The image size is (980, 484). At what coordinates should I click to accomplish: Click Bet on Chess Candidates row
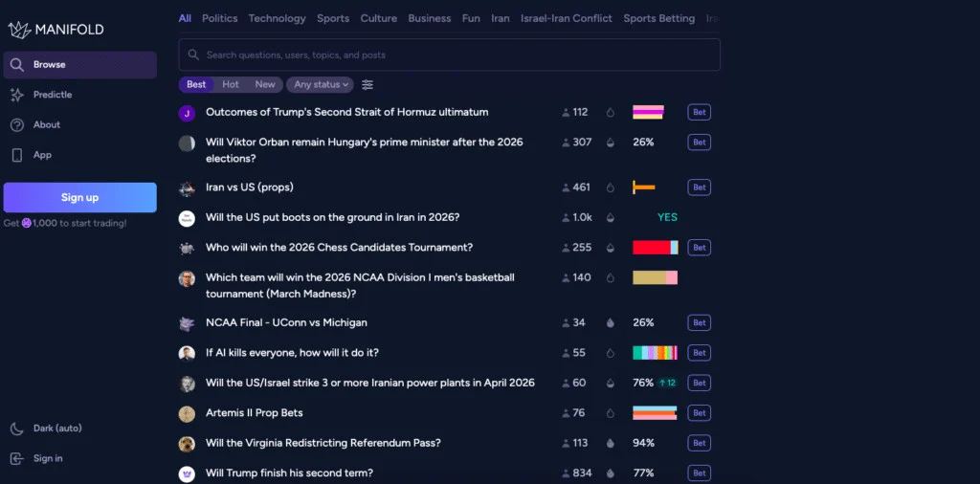[x=700, y=248]
